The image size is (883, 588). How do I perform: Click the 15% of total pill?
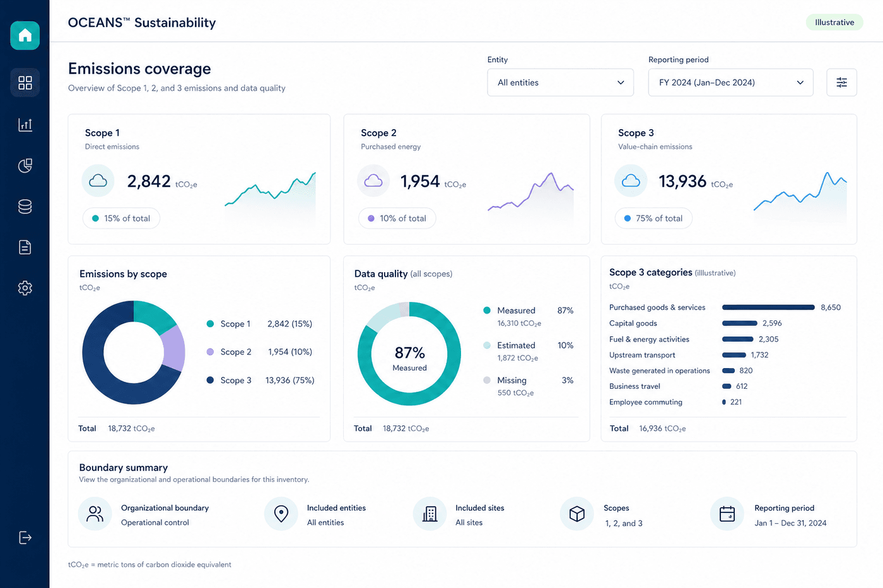click(x=121, y=219)
